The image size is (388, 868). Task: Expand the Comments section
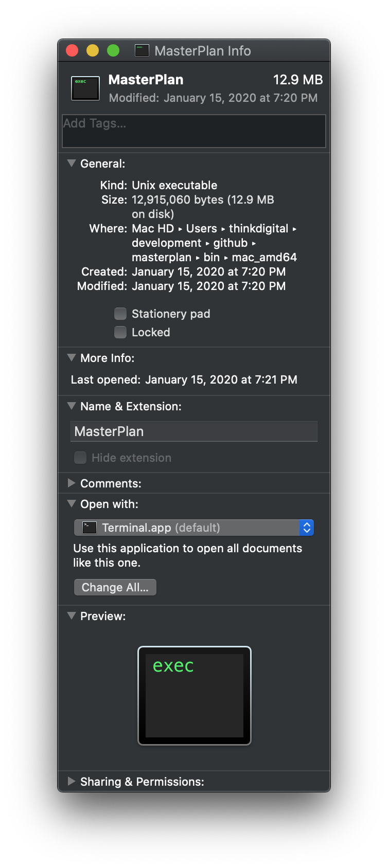click(71, 483)
